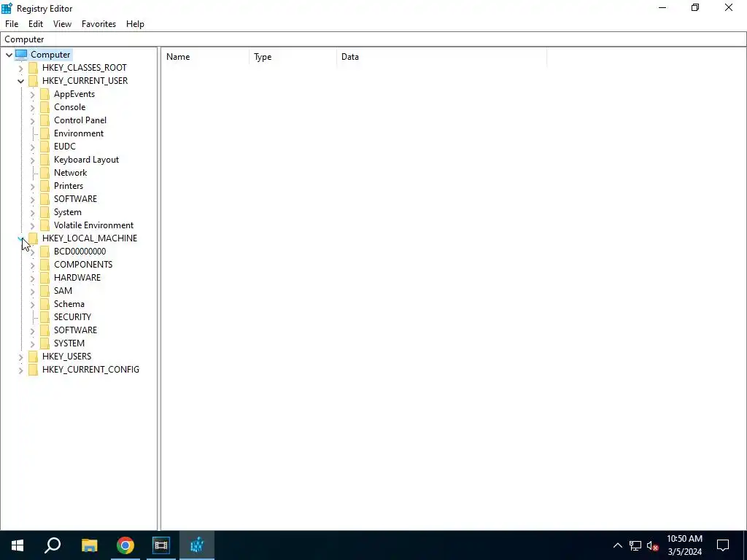747x560 pixels.
Task: Expand the Printers key chevron
Action: pyautogui.click(x=32, y=186)
